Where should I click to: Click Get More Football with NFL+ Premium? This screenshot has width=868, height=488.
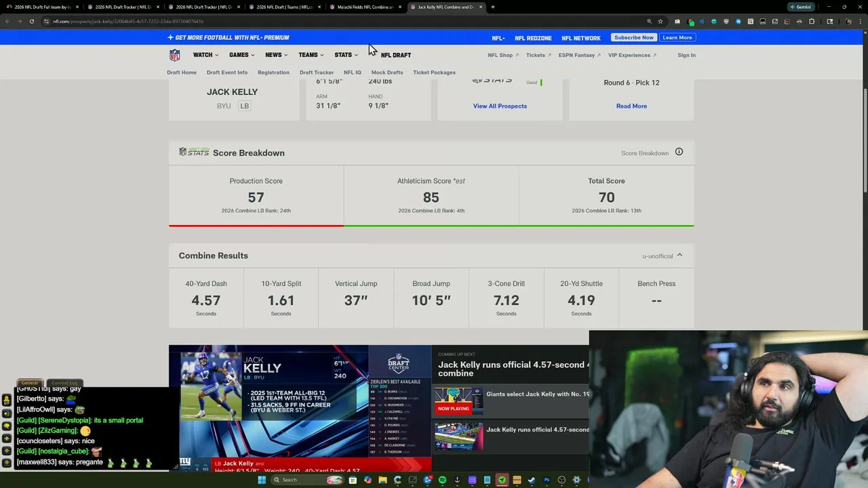pos(228,37)
